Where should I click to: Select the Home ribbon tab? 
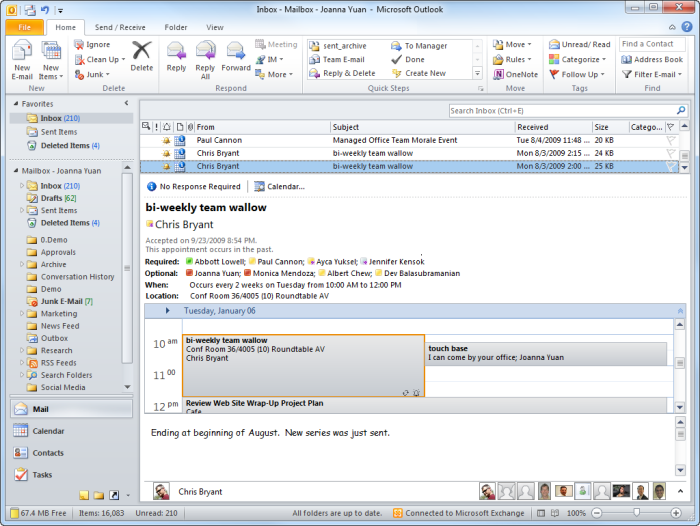click(x=65, y=27)
